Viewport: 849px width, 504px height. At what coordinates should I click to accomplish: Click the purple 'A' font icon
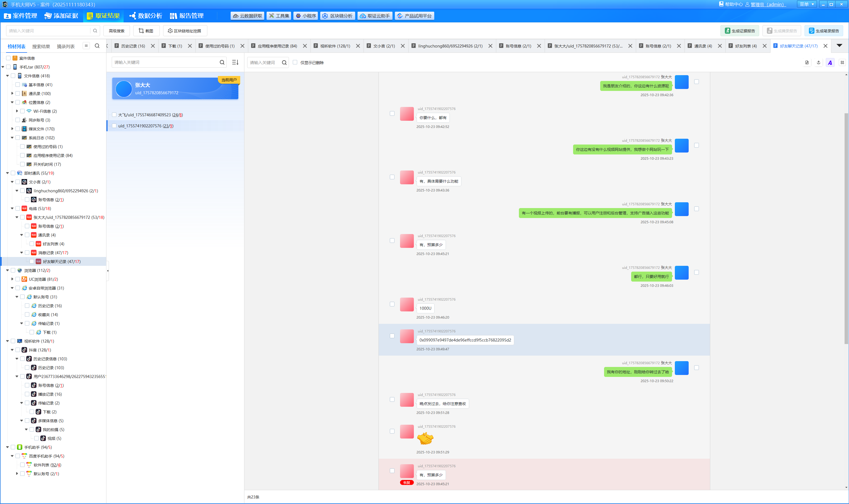(x=830, y=62)
